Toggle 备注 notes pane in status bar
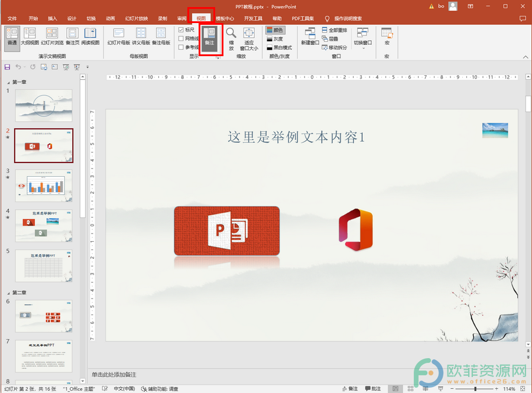532x393 pixels. pyautogui.click(x=350, y=389)
